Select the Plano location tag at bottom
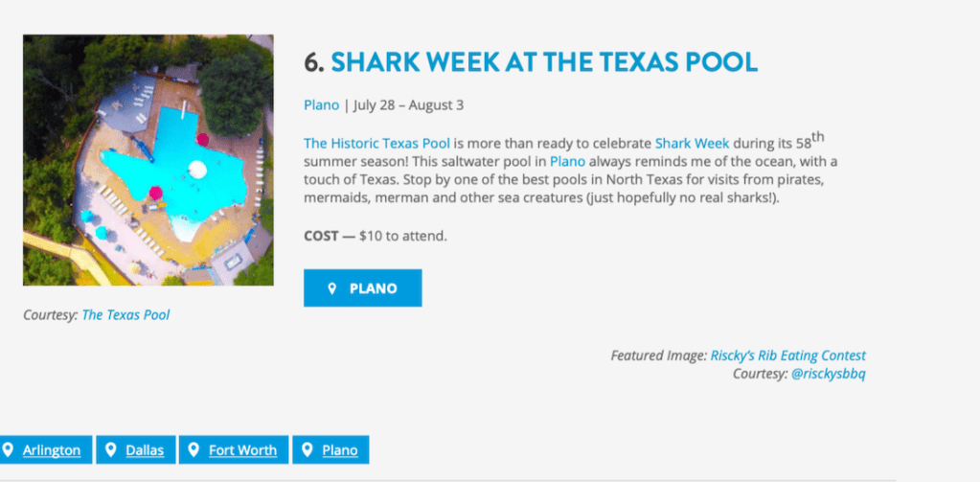 point(340,450)
